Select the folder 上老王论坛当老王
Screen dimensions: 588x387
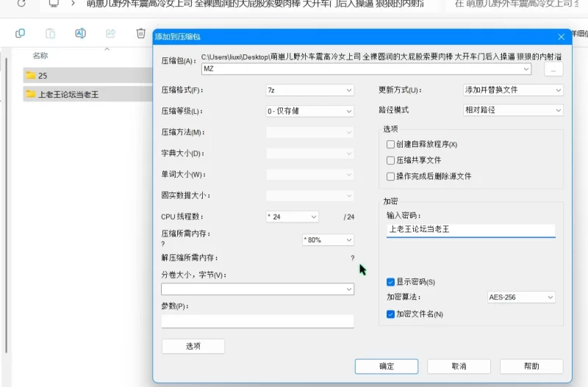click(87, 94)
